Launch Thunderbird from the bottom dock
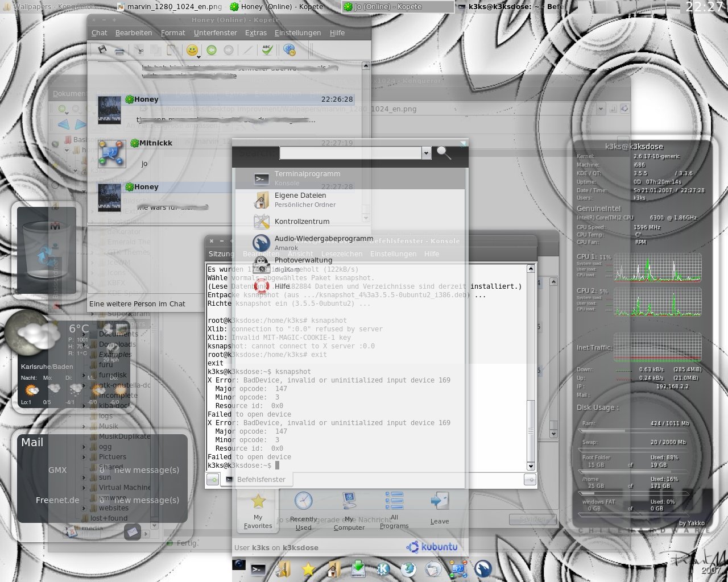The image size is (728, 582). [x=433, y=568]
